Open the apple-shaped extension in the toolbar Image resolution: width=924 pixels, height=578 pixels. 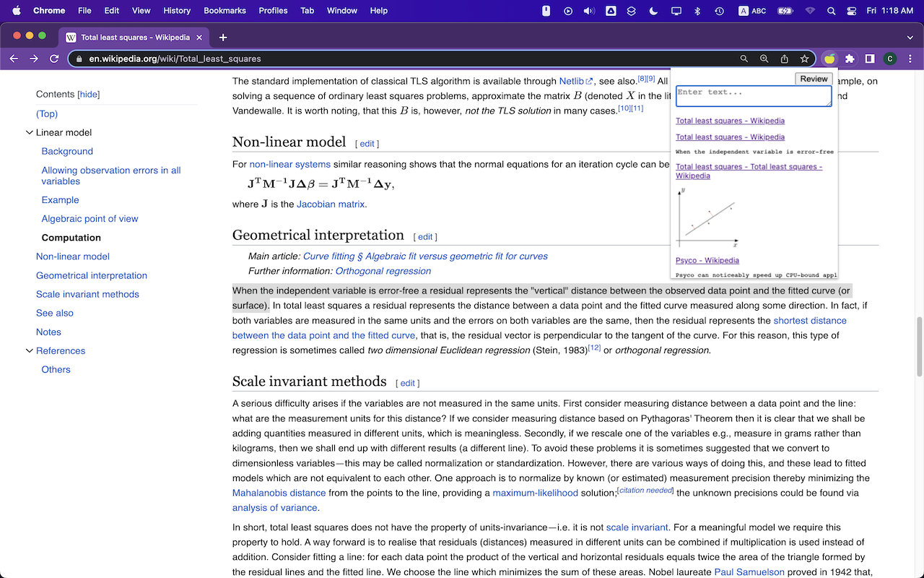pyautogui.click(x=829, y=59)
